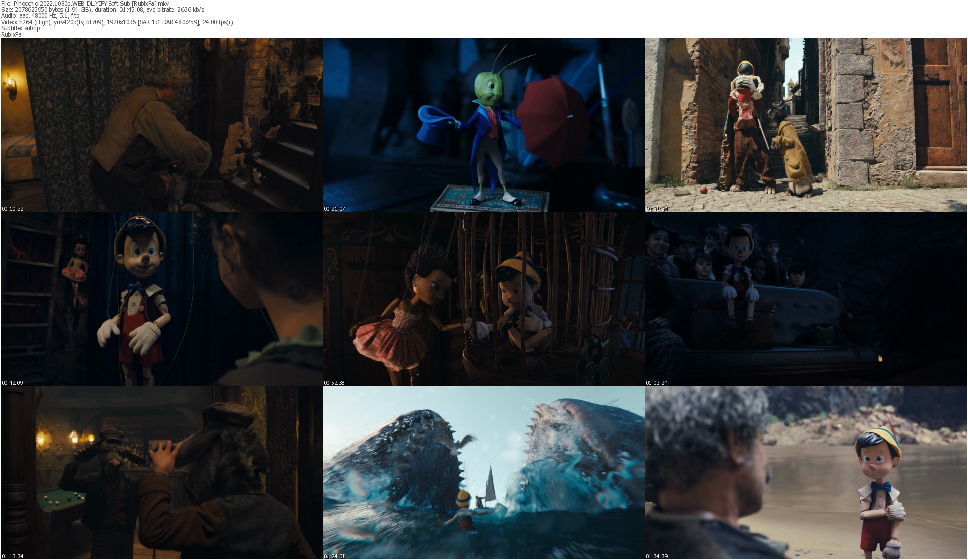This screenshot has height=560, width=968.
Task: Click the 00:42:09 timestamp label
Action: pos(12,383)
